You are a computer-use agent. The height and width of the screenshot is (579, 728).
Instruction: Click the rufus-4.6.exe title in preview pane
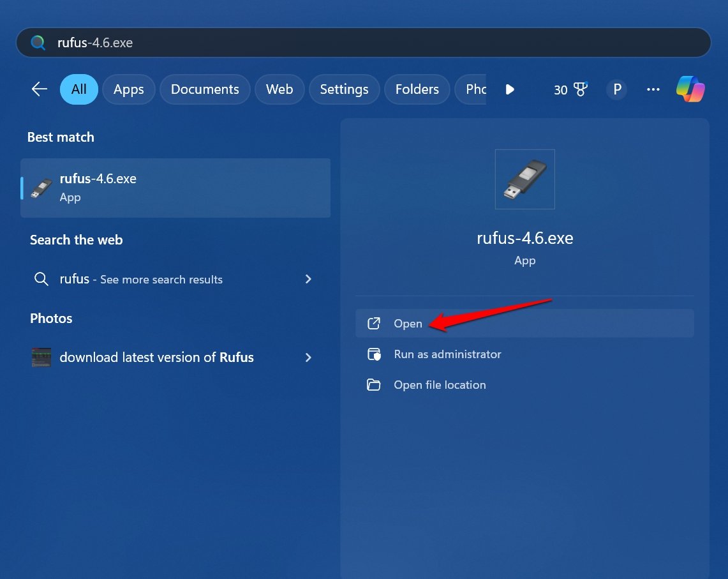[524, 238]
